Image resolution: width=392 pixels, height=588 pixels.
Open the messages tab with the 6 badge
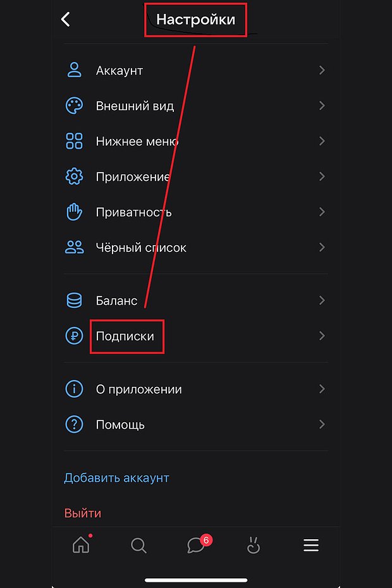(196, 545)
